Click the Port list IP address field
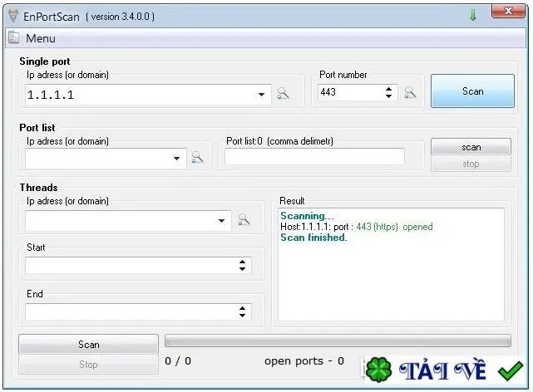Viewport: 533px width, 392px height. 106,159
